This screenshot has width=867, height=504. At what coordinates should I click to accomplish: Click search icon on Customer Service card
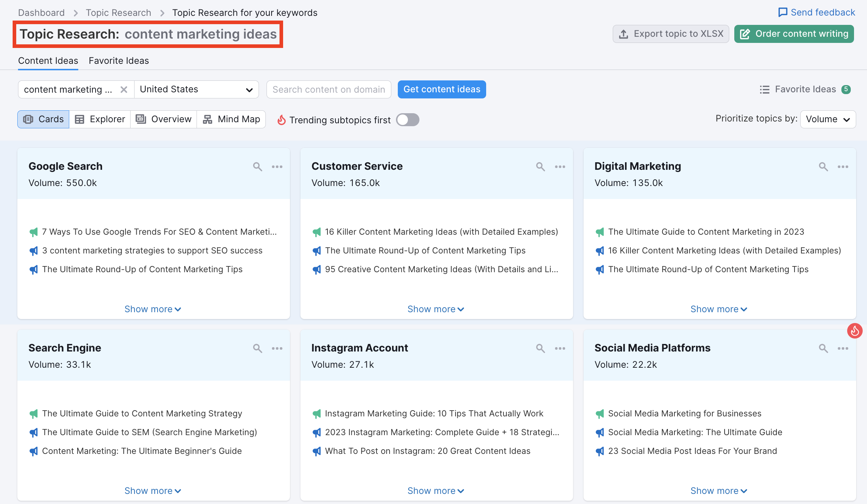pos(540,167)
